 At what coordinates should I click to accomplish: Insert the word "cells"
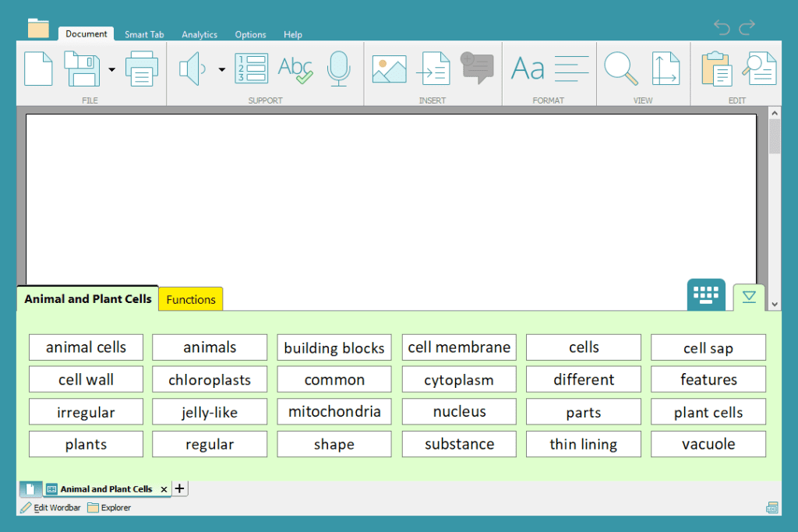[x=584, y=347]
